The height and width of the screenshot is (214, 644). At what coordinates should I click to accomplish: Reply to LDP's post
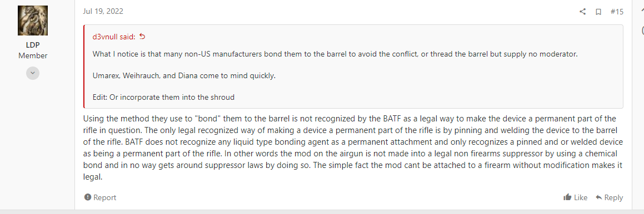609,197
